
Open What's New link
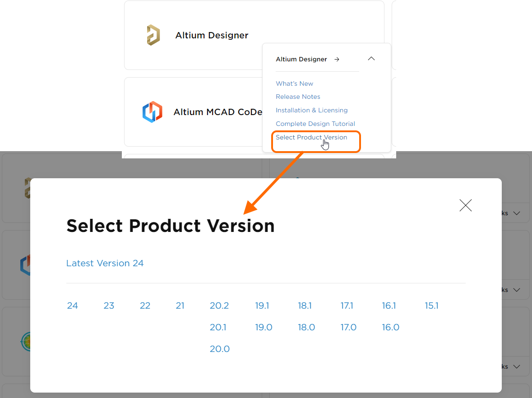(294, 83)
